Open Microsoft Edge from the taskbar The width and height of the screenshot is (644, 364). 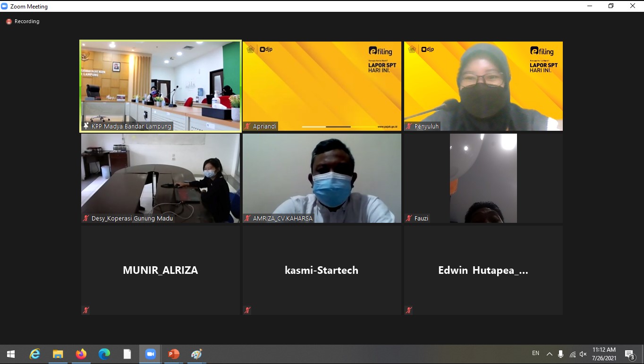coord(104,354)
